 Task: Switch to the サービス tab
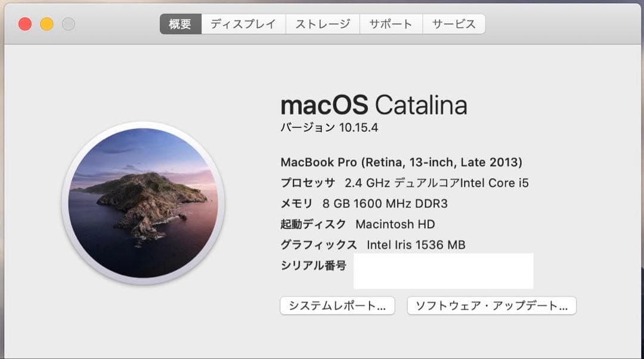pos(454,24)
